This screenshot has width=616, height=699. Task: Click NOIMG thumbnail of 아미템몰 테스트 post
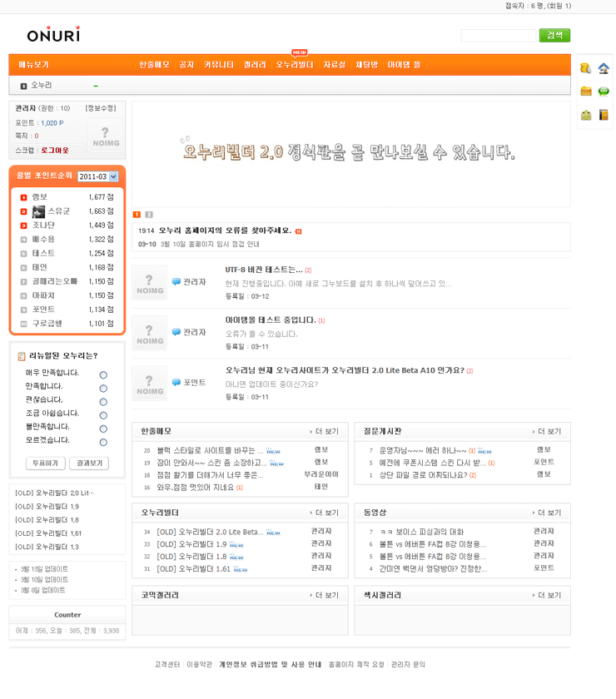pos(150,333)
